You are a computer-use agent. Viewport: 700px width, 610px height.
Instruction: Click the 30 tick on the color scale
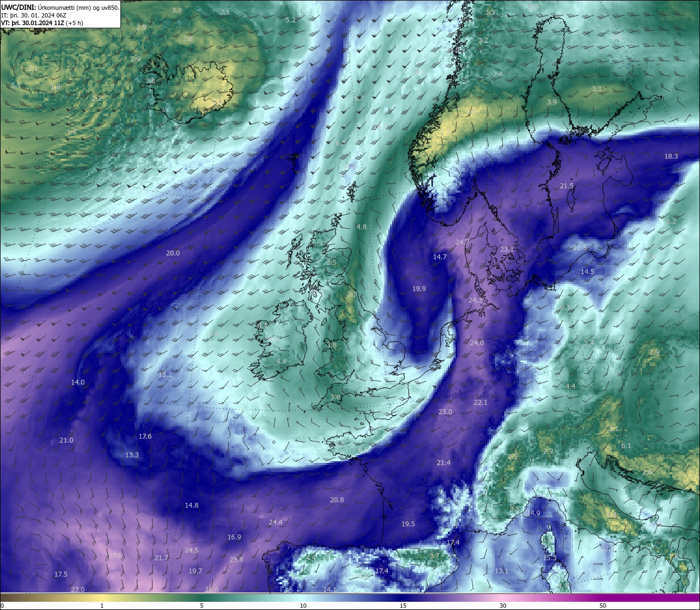[x=503, y=606]
